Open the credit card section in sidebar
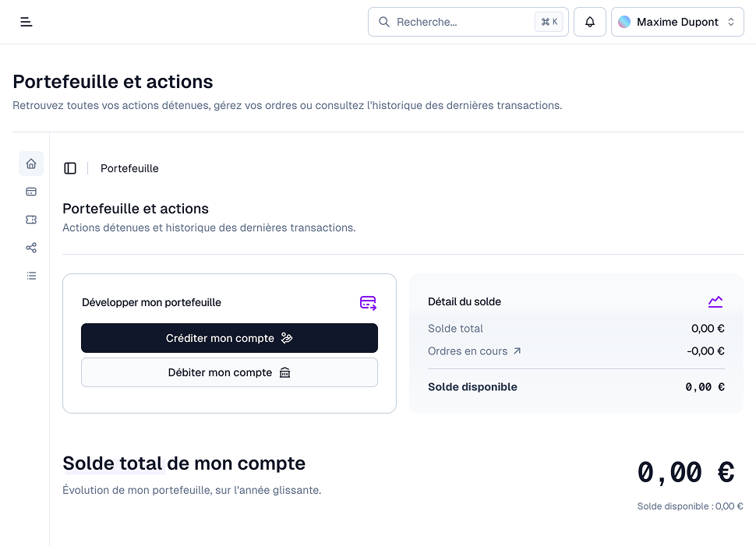Screen dimensions: 756x546 [31, 192]
